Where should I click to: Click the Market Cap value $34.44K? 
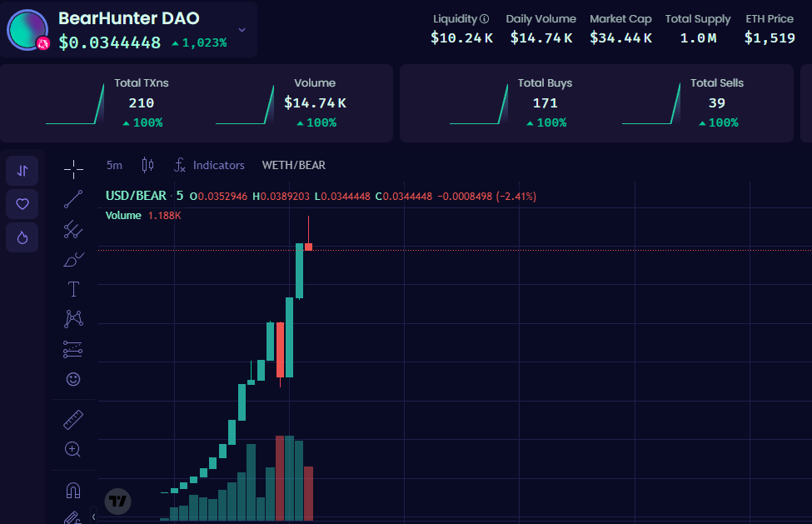pyautogui.click(x=621, y=37)
